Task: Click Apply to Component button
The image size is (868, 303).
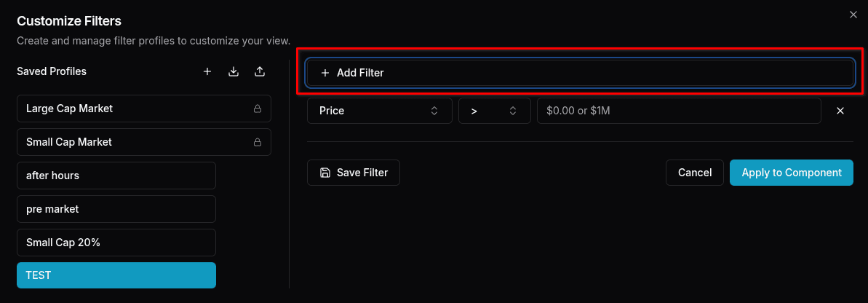Action: (792, 173)
